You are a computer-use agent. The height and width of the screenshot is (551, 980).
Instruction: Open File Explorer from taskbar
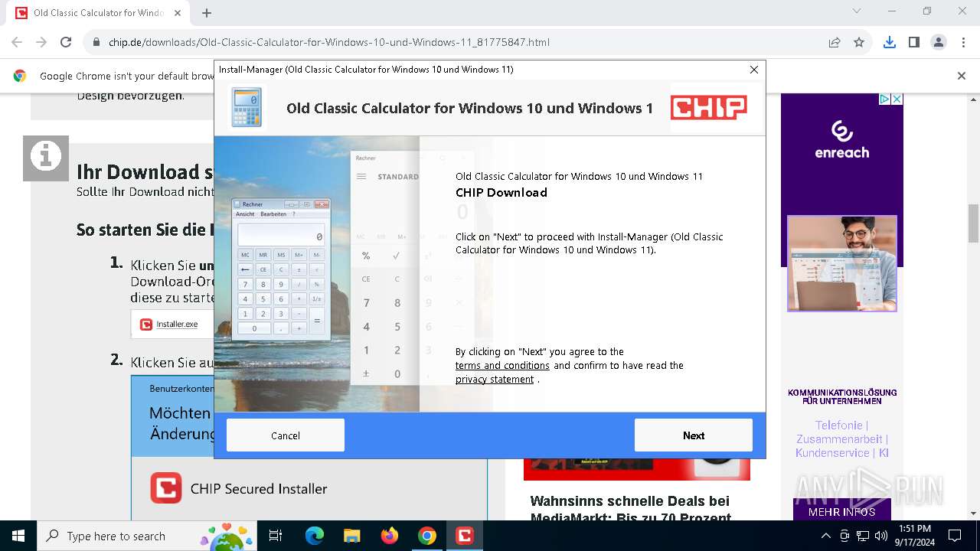coord(351,536)
